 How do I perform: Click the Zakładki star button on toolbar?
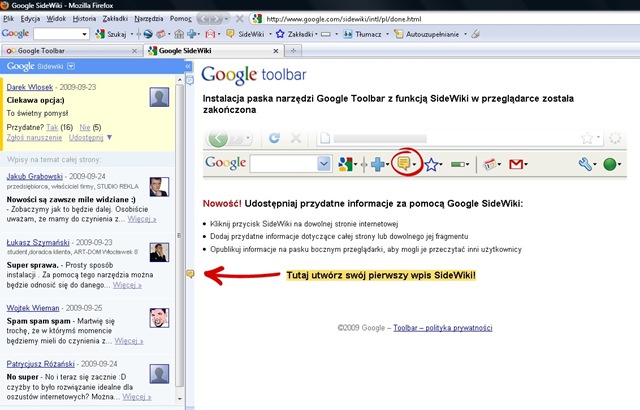coord(294,34)
